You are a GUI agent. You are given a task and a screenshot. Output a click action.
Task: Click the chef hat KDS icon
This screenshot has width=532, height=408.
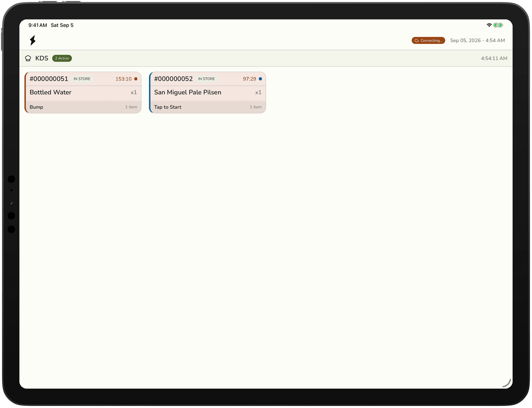point(28,58)
